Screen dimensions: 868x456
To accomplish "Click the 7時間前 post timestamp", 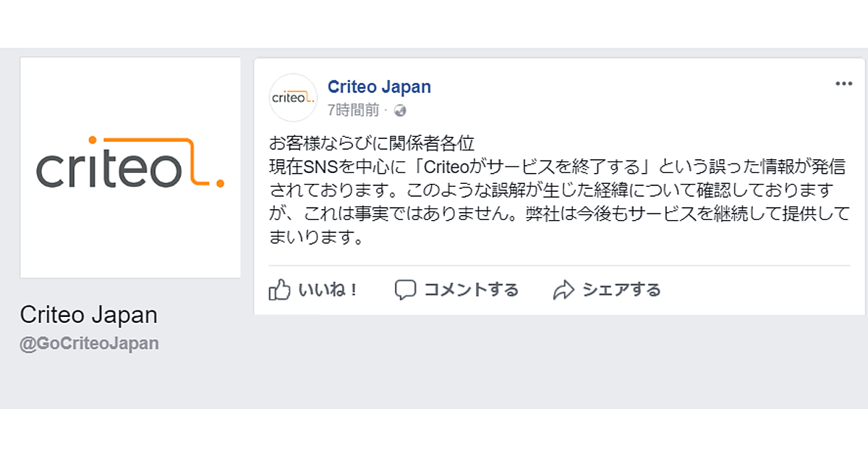I will [x=353, y=111].
